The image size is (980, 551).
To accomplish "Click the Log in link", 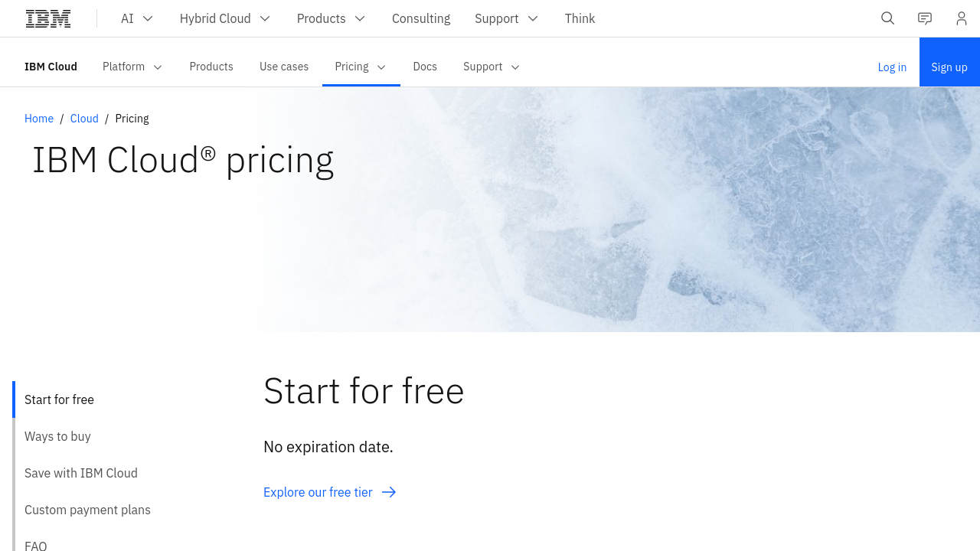I will point(892,67).
